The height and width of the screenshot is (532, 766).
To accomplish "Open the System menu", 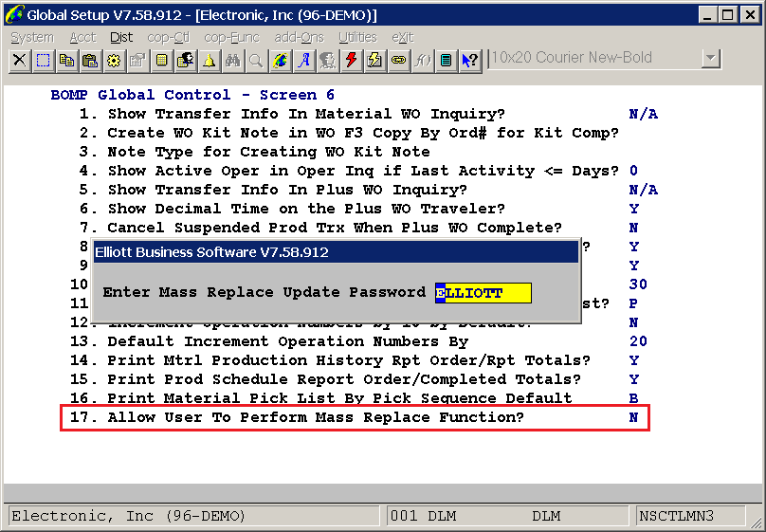I will (32, 38).
